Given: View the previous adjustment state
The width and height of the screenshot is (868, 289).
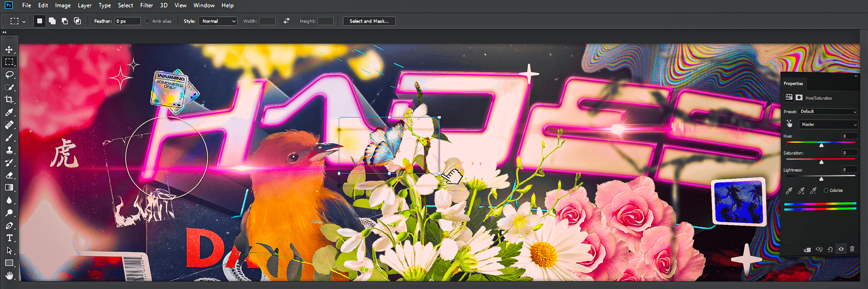Looking at the screenshot, I should (819, 249).
